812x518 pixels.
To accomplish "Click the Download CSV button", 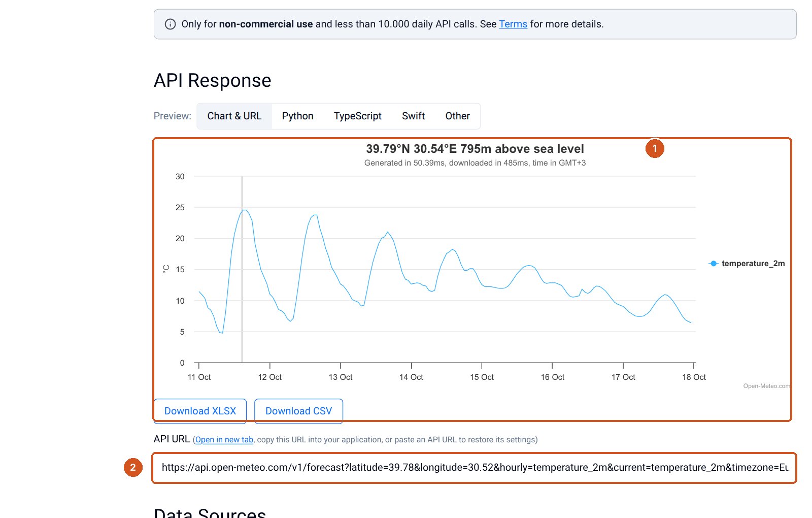I will [299, 411].
